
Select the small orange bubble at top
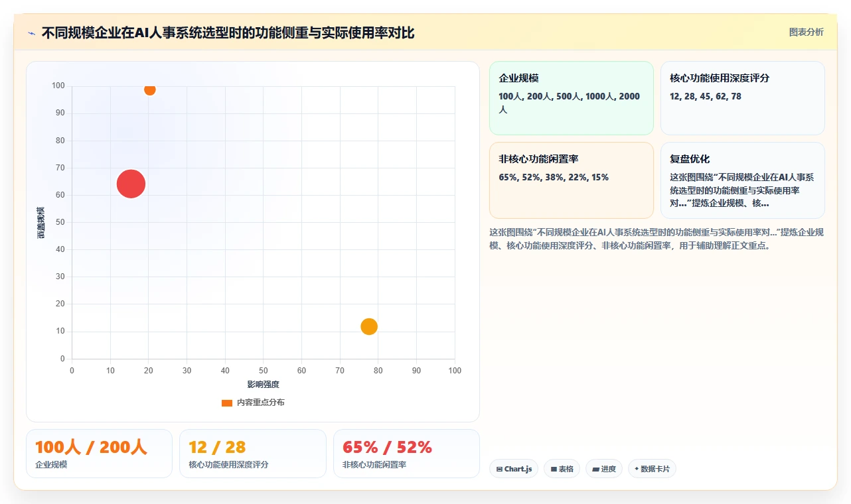pos(150,90)
